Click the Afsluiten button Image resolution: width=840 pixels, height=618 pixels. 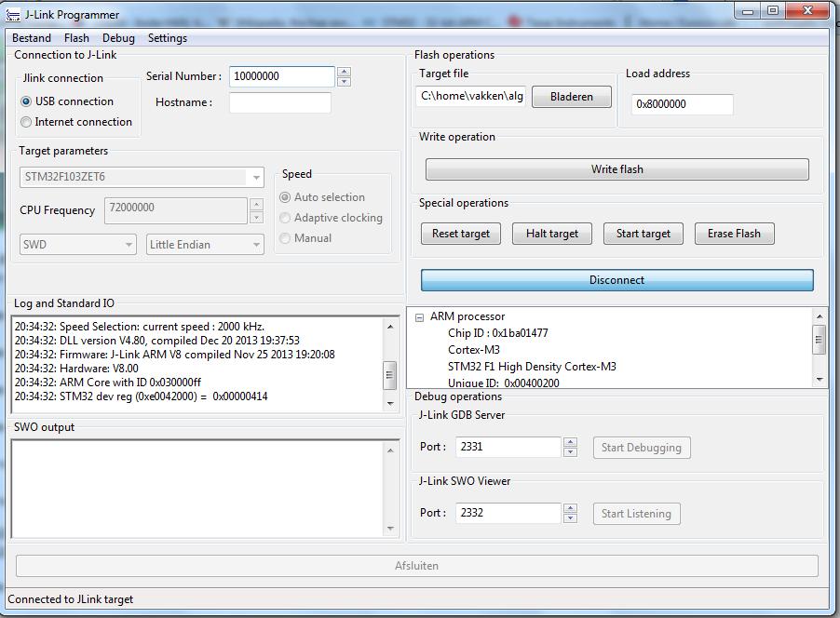[x=417, y=566]
